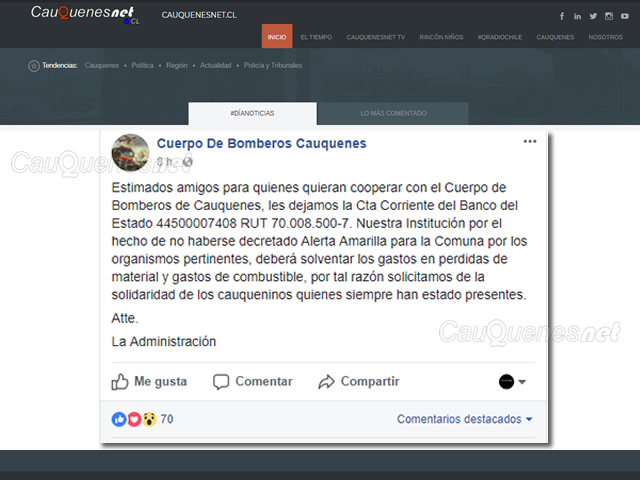
Task: Select the #DÍANOTICIAS tab
Action: 252,113
